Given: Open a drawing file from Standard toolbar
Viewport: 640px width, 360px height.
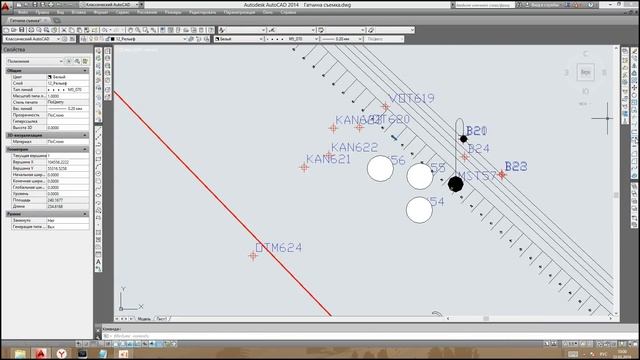Looking at the screenshot, I should coord(14,30).
